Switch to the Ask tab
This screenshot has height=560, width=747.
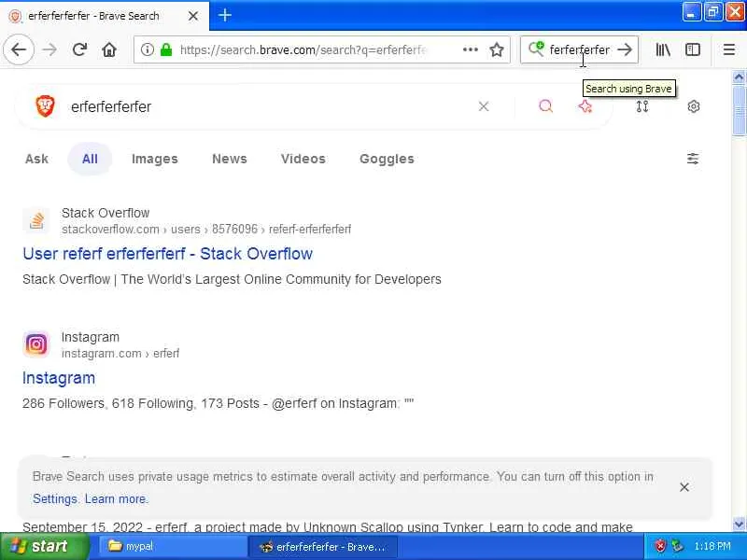click(x=36, y=159)
